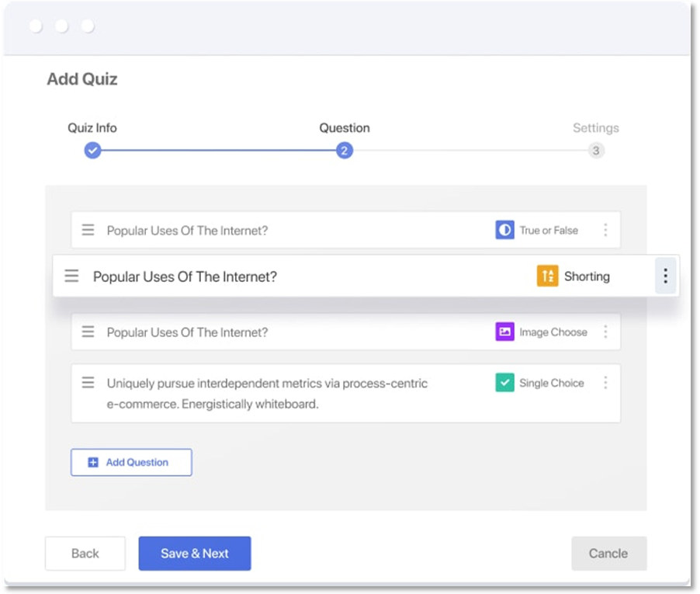Image resolution: width=700 pixels, height=594 pixels.
Task: Click the Save & Next button
Action: point(195,554)
